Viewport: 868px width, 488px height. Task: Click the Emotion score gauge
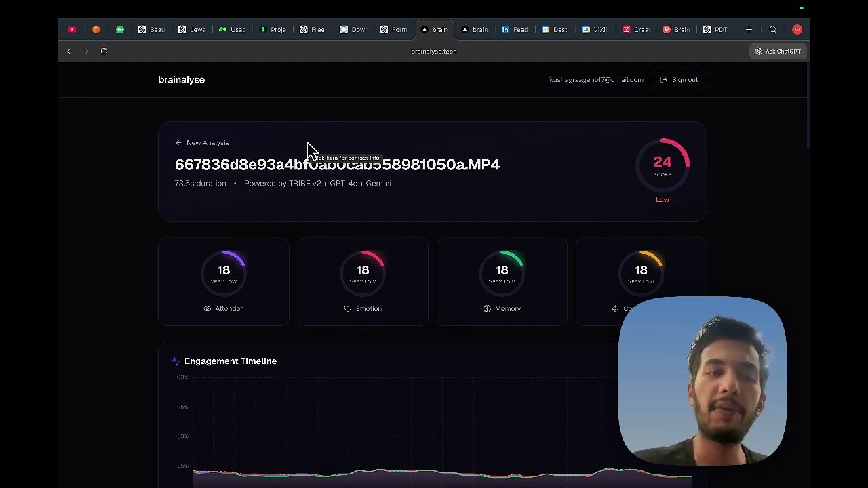point(363,273)
